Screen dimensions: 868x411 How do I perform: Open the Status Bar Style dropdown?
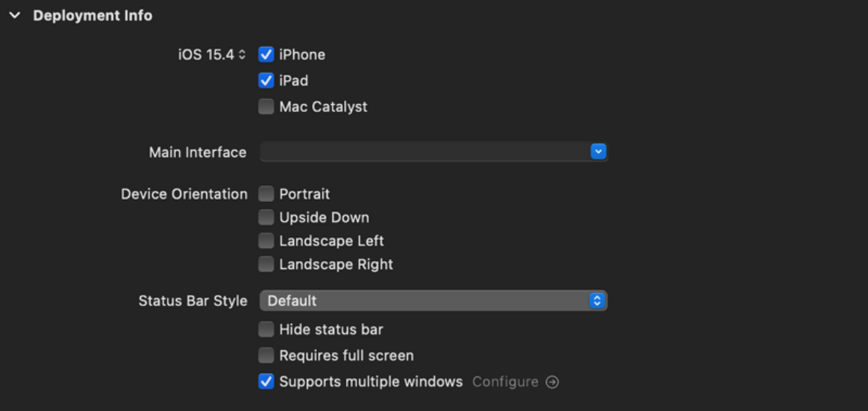(x=427, y=301)
